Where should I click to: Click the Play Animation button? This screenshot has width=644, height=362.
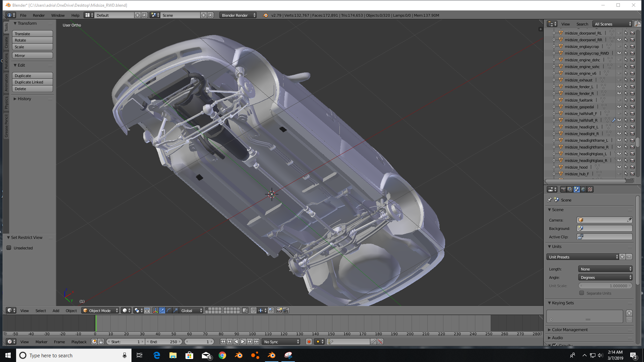[x=243, y=342]
